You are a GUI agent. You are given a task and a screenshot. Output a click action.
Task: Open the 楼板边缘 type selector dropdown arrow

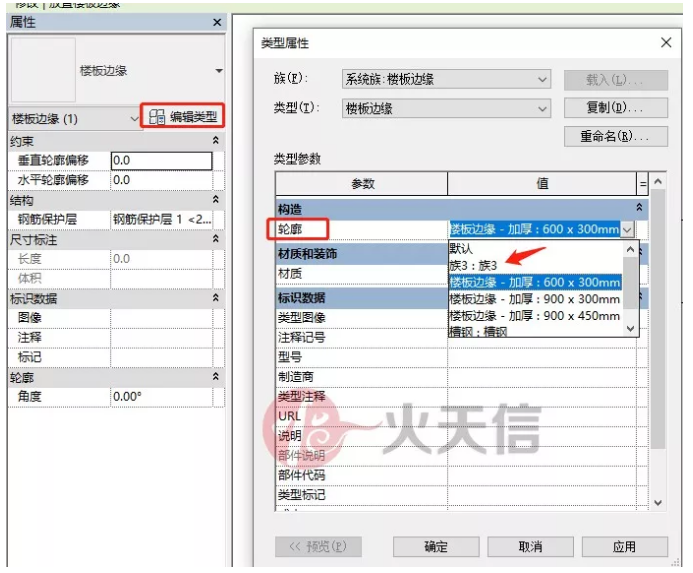pos(219,71)
